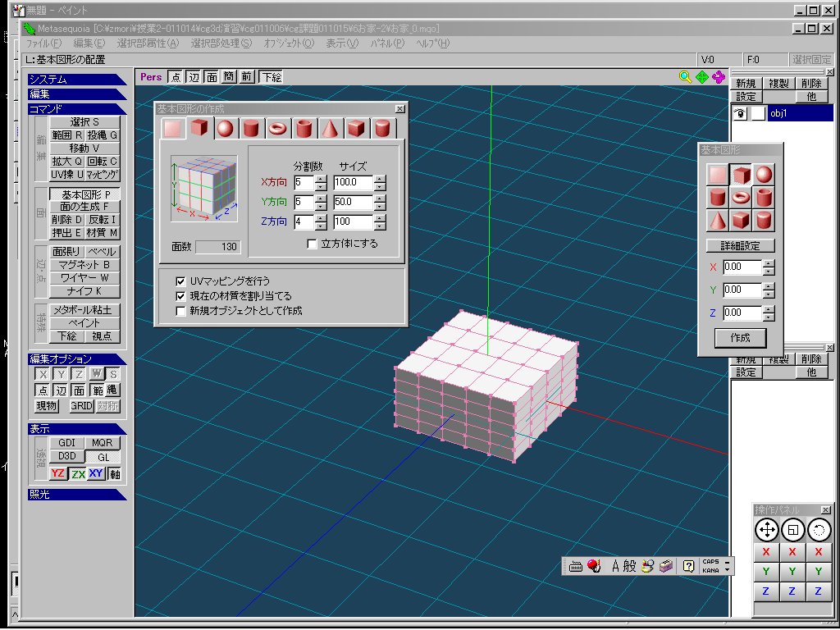This screenshot has height=630, width=840.
Task: Expand the 照光 panel header
Action: click(77, 495)
